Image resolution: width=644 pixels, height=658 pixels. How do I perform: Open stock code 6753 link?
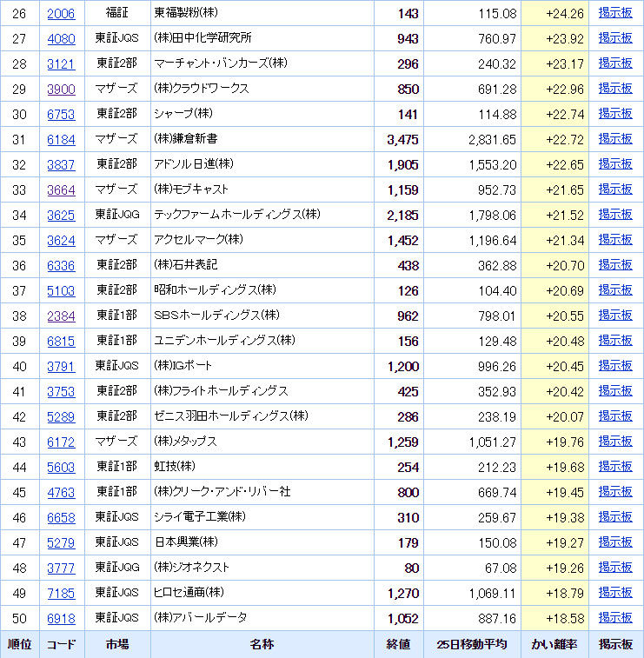(61, 115)
